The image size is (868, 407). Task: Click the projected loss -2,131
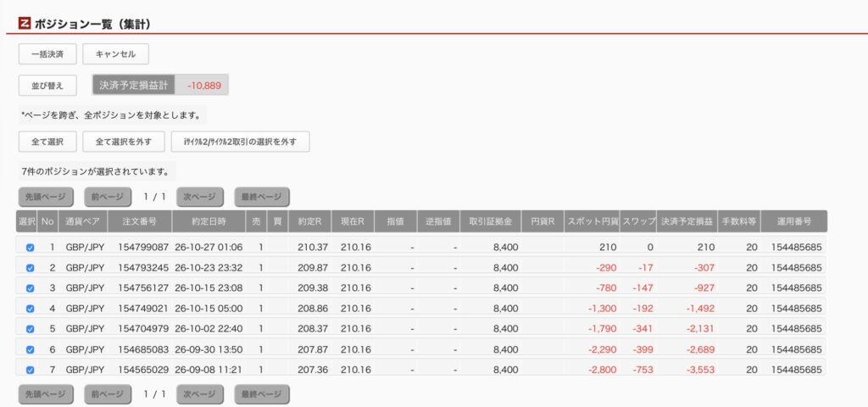(x=700, y=329)
